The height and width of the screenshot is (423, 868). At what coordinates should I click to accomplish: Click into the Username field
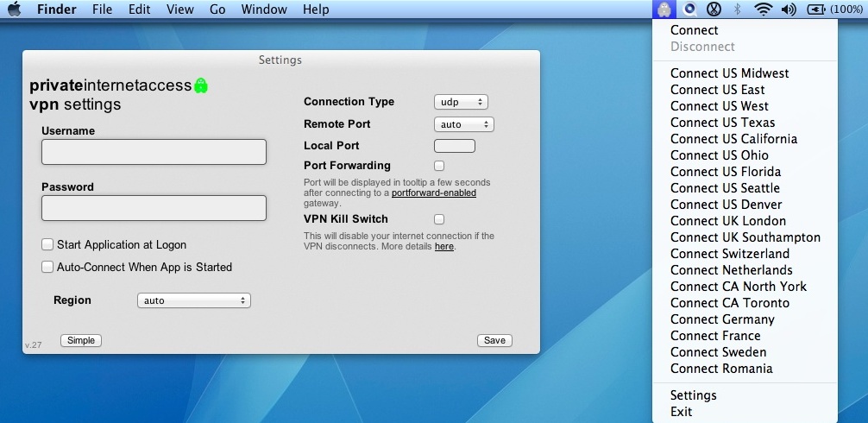pyautogui.click(x=154, y=152)
